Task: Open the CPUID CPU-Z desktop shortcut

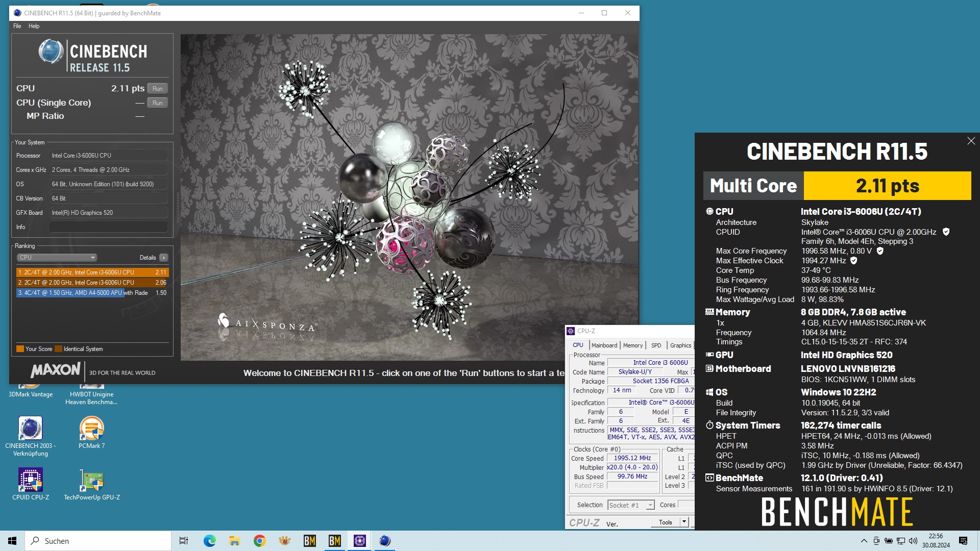Action: point(31,484)
